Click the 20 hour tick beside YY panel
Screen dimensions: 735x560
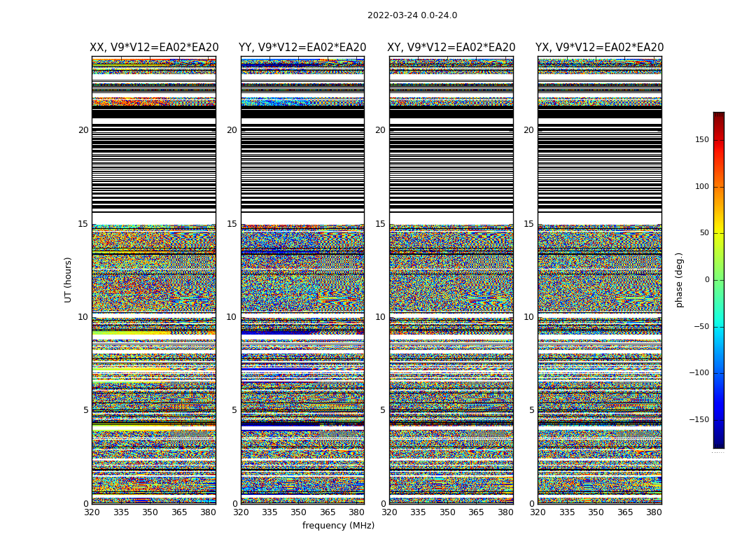coord(232,130)
